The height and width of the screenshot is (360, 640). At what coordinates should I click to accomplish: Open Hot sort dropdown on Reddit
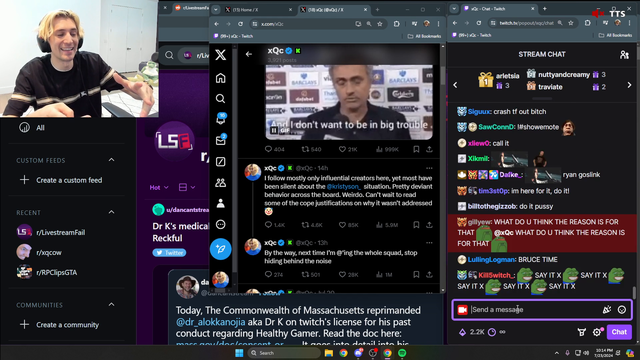159,187
